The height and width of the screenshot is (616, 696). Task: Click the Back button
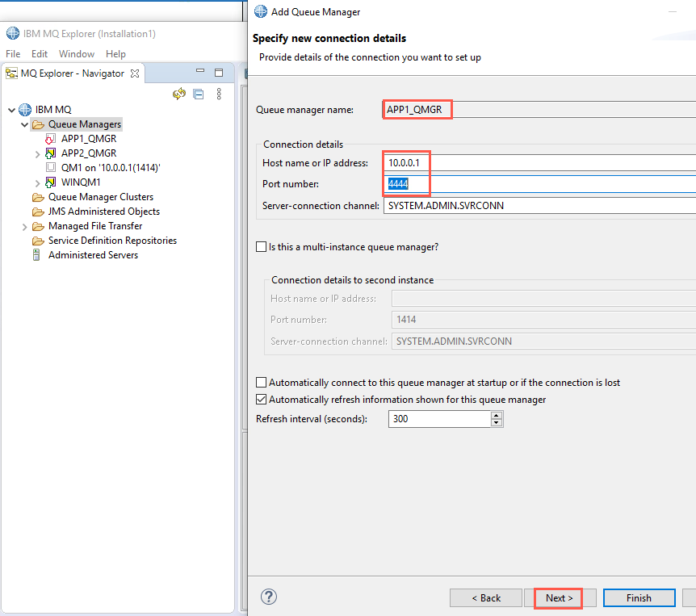click(486, 598)
